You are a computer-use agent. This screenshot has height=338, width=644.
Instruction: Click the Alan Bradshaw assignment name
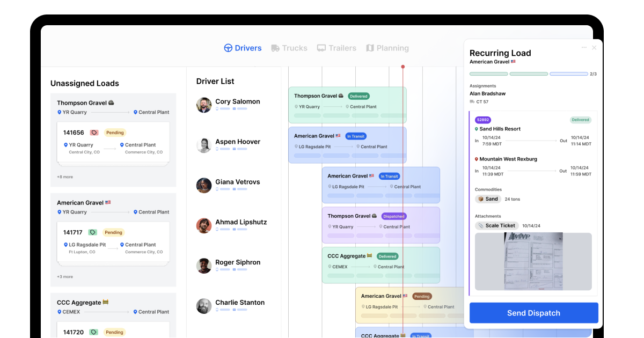(487, 93)
